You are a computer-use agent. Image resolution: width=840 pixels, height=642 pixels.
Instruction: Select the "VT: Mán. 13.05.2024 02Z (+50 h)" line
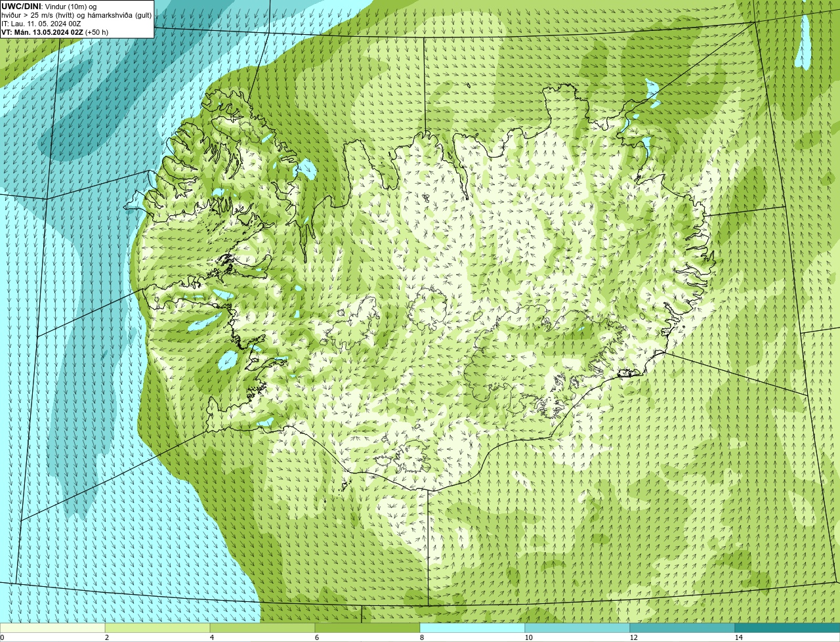point(54,32)
